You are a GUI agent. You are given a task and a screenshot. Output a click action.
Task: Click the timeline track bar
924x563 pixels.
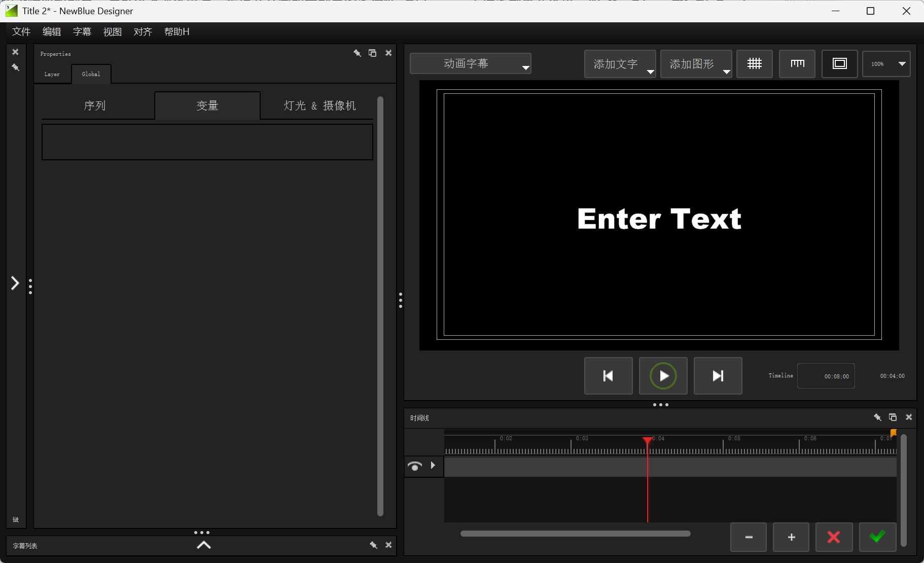pos(670,467)
